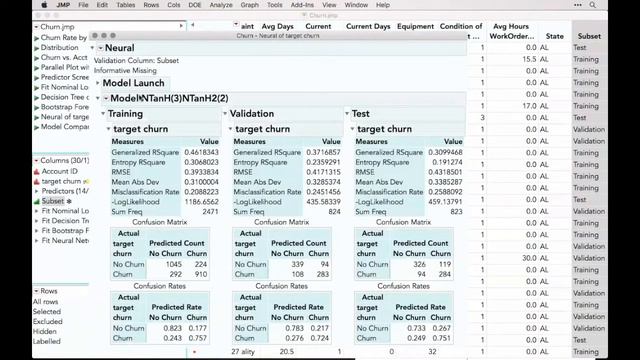Image resolution: width=640 pixels, height=360 pixels.
Task: Select the Excluded rows entry
Action: [x=48, y=322]
